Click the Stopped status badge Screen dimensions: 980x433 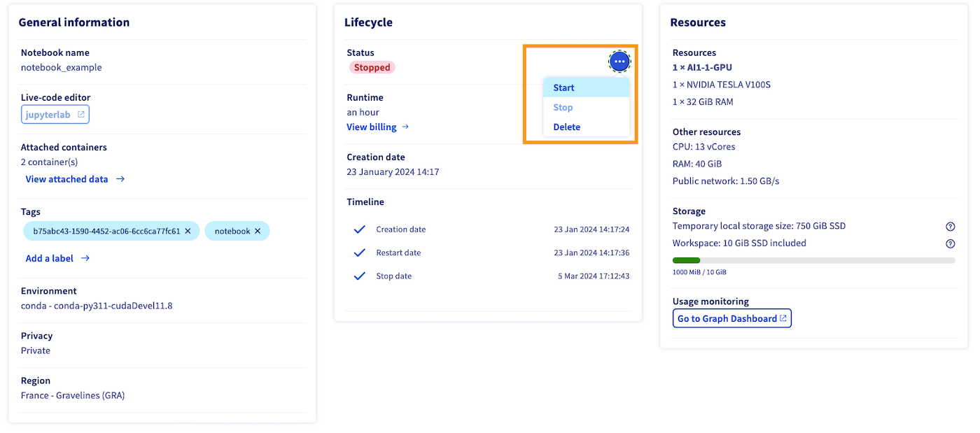(372, 68)
